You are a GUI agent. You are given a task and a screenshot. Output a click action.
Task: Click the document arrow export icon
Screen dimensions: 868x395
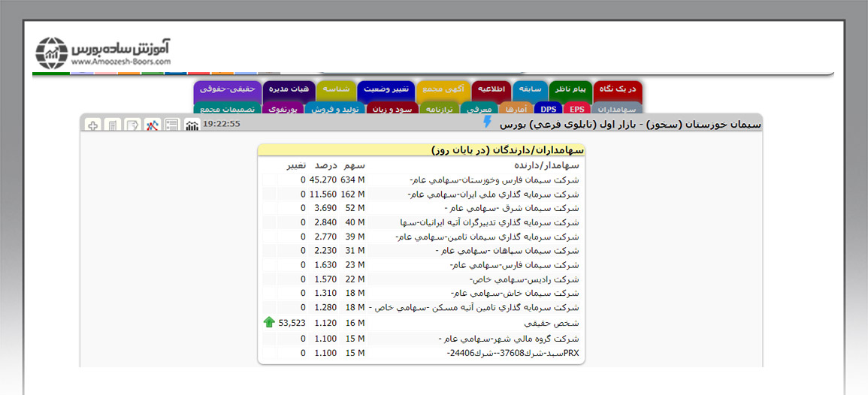[132, 125]
